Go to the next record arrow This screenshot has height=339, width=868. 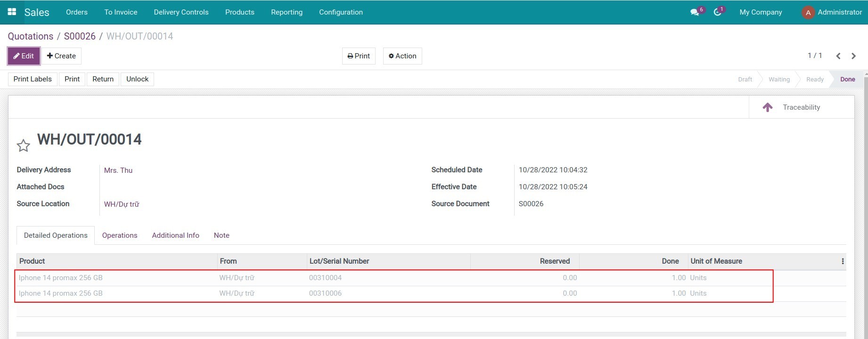point(853,56)
